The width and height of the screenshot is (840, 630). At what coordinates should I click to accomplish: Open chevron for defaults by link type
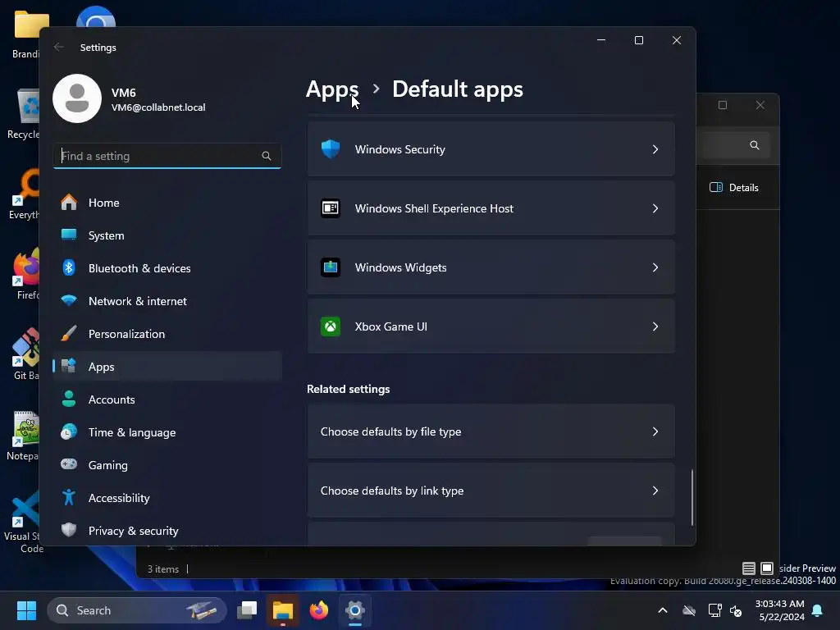[x=655, y=491]
